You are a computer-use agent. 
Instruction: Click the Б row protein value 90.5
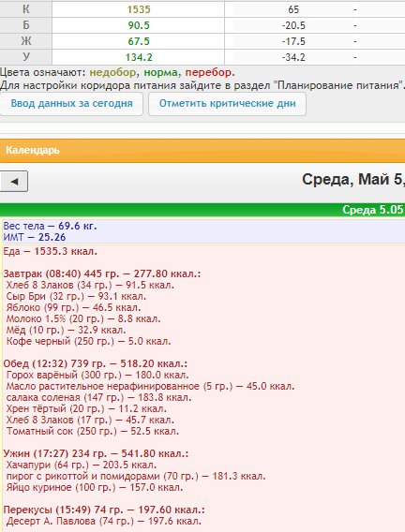[139, 25]
